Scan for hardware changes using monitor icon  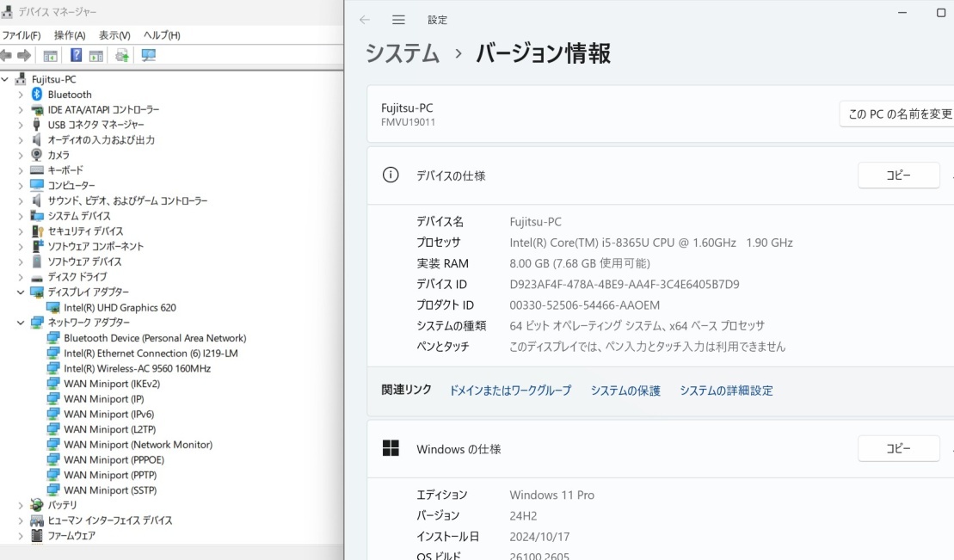(149, 55)
